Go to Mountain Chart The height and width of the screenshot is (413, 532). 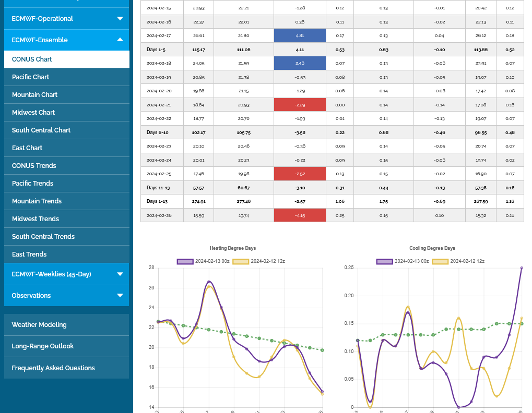click(x=34, y=95)
